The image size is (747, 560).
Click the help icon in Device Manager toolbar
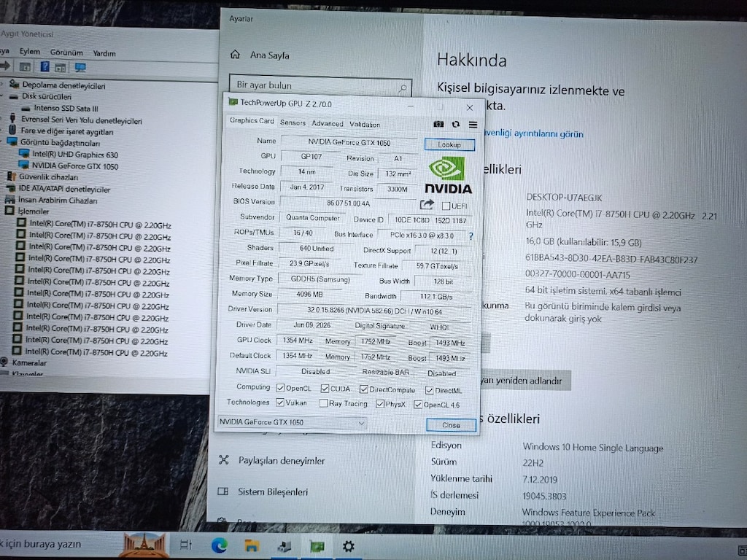(44, 66)
